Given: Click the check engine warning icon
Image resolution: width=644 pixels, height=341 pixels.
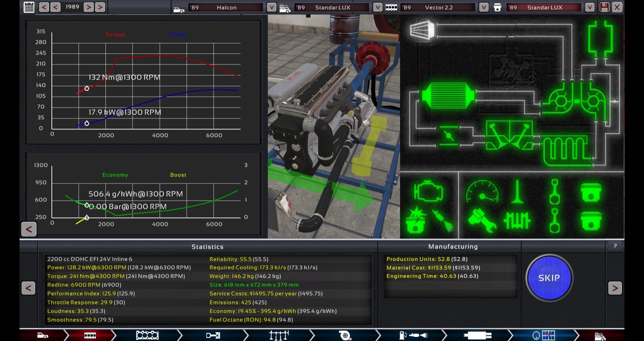Looking at the screenshot, I should pos(428,192).
